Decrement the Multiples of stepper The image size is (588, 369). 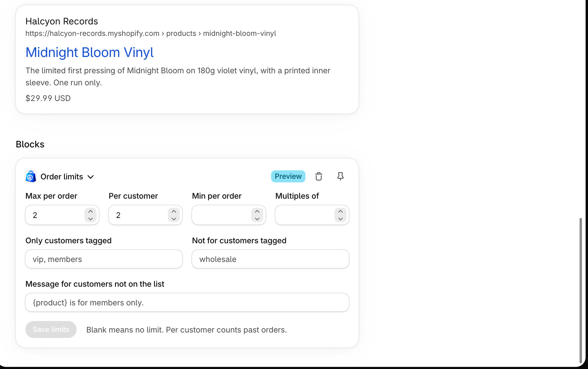point(340,219)
